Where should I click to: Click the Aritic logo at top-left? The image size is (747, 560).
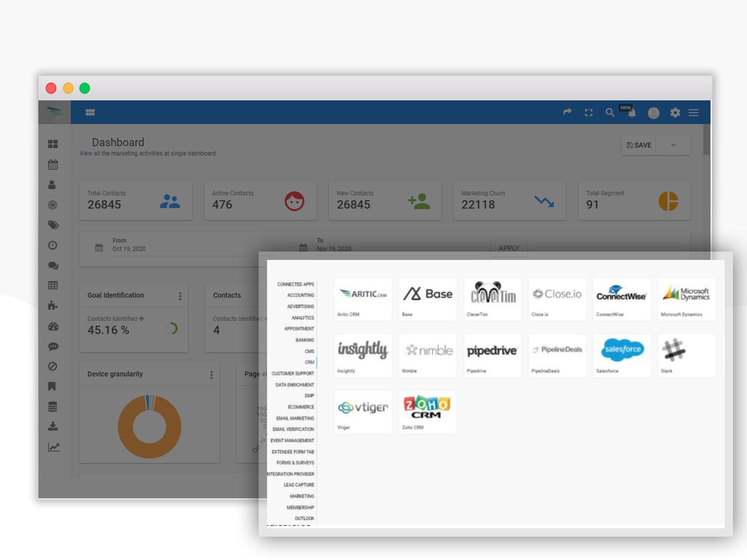pos(54,112)
